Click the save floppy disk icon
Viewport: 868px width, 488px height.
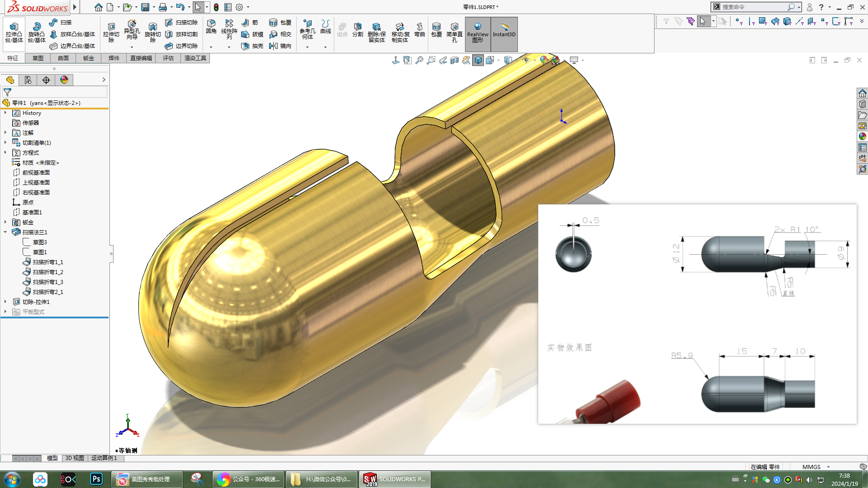pyautogui.click(x=145, y=7)
